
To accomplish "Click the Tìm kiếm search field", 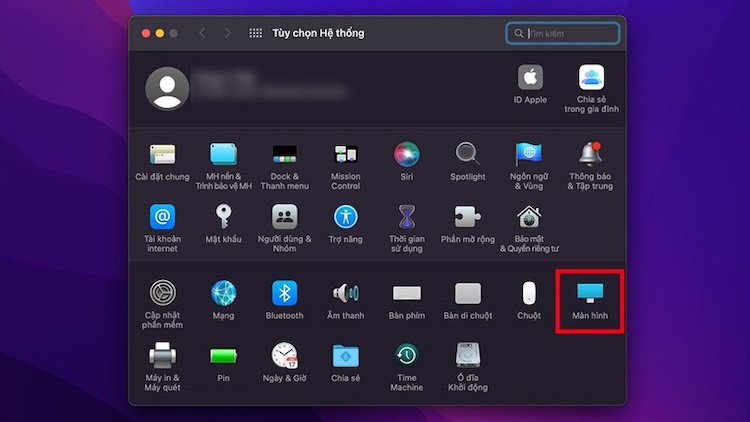I will 568,33.
